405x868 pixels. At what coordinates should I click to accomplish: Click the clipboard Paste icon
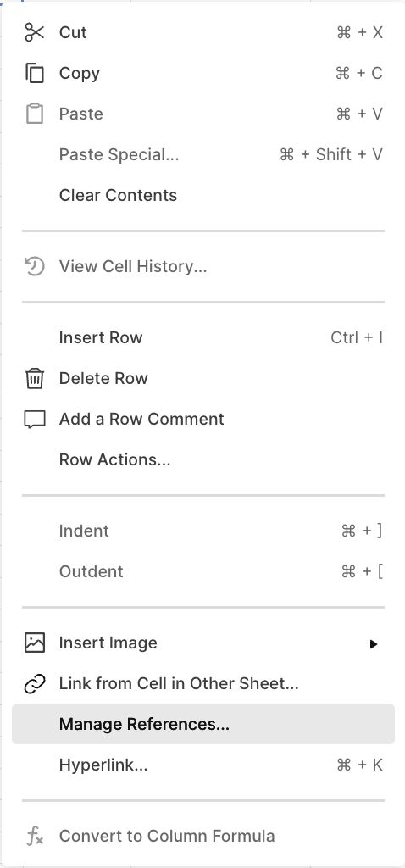tap(34, 114)
